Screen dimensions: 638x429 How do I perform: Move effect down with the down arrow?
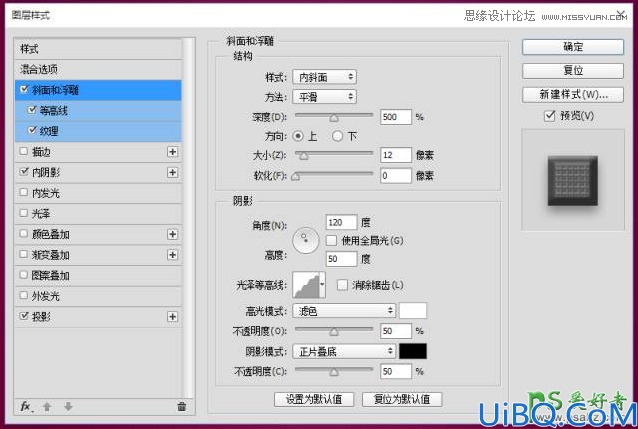(68, 406)
